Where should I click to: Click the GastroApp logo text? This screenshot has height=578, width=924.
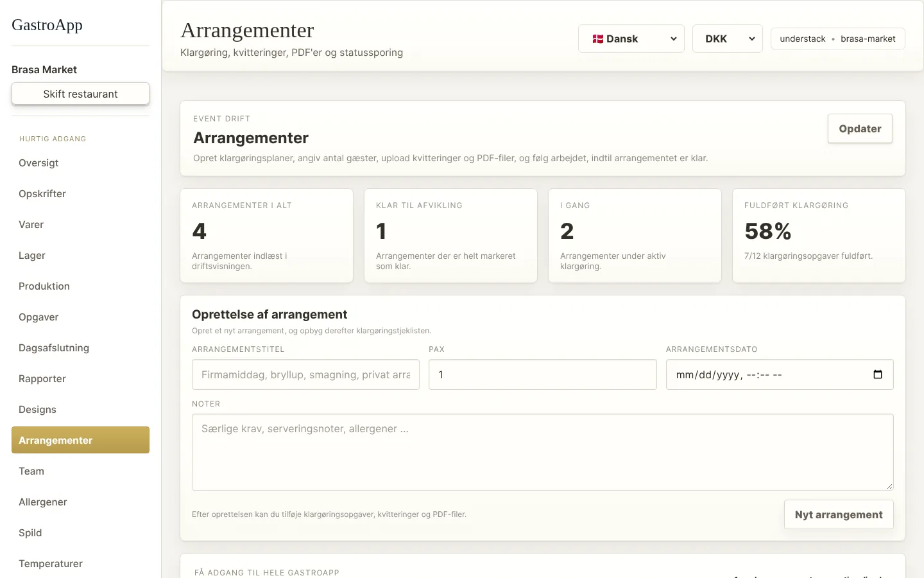(47, 25)
